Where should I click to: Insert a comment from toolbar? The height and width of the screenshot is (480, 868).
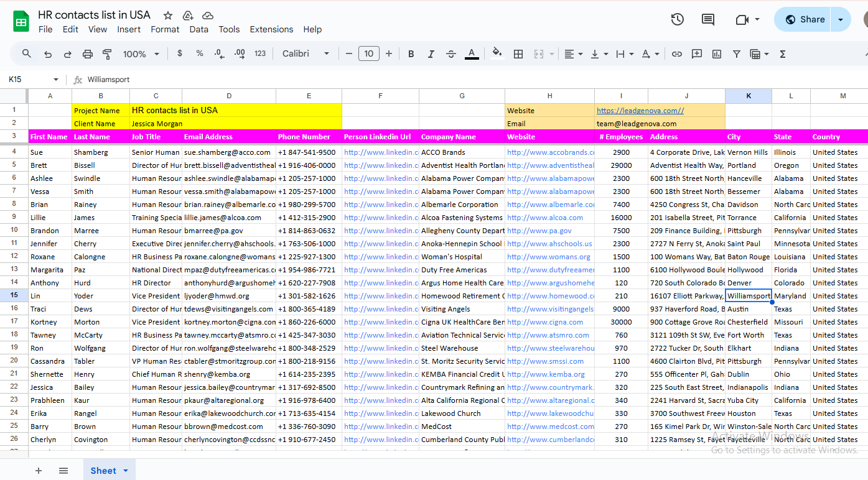click(697, 54)
